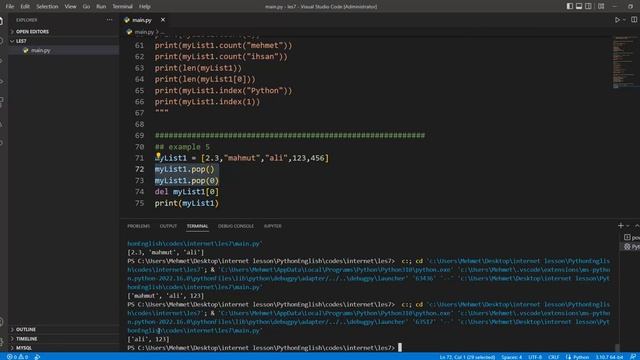Change line ending via CRLF
Image resolution: width=640 pixels, height=360 pixels.
[554, 357]
